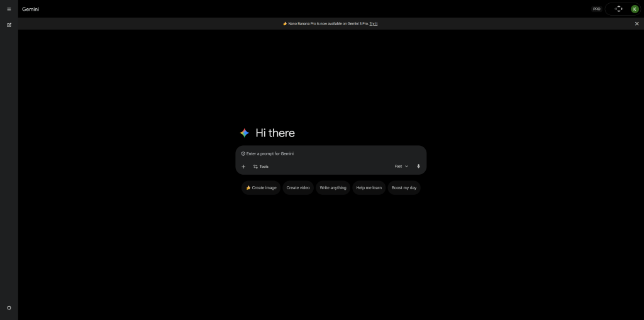Choose the Create video suggestion chip
644x320 pixels.
pos(298,188)
